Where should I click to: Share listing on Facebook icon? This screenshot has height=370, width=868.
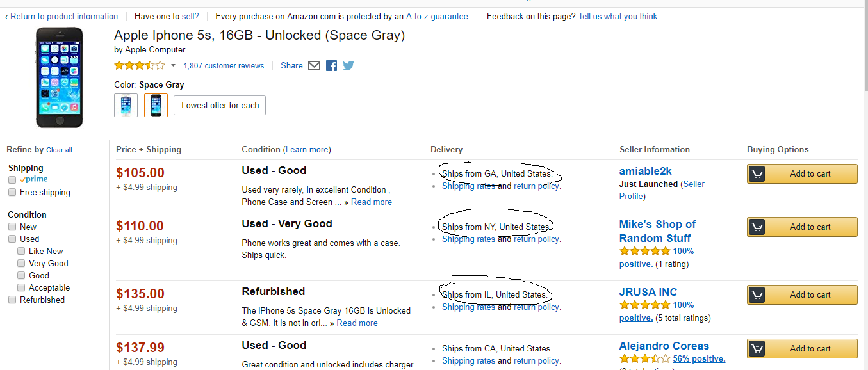point(331,65)
